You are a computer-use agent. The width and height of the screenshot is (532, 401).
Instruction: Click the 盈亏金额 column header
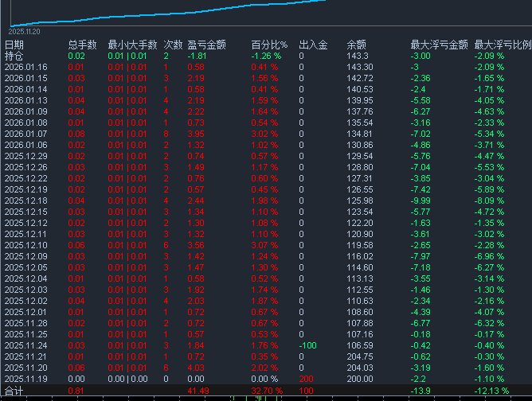pos(206,45)
